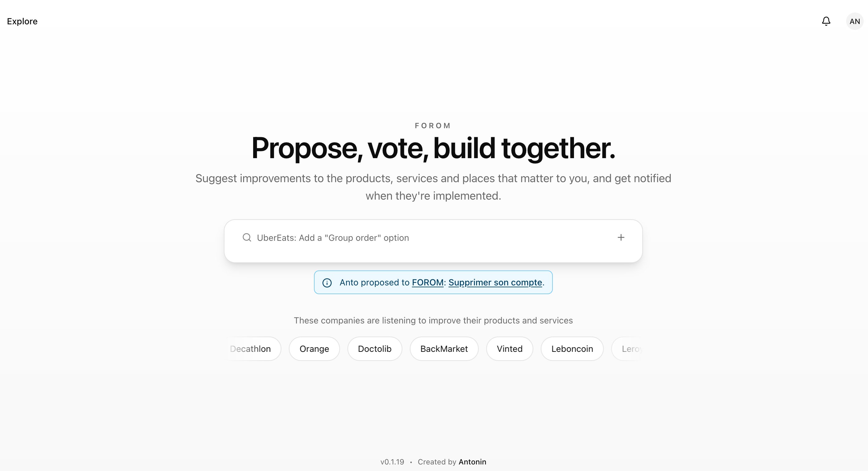Click the info icon in the announcement banner

pyautogui.click(x=327, y=283)
